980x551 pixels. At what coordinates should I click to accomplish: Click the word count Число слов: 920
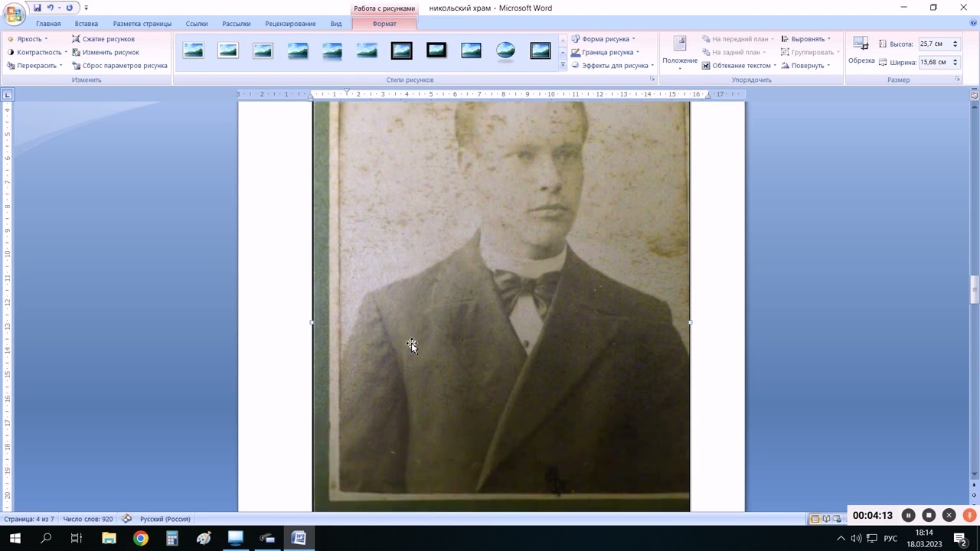click(x=88, y=519)
